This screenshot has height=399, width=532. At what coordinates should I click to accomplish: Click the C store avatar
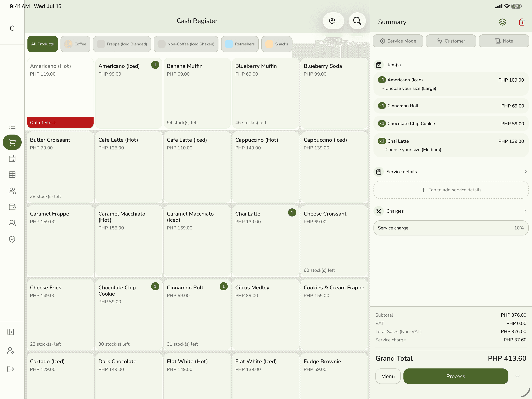[x=12, y=28]
